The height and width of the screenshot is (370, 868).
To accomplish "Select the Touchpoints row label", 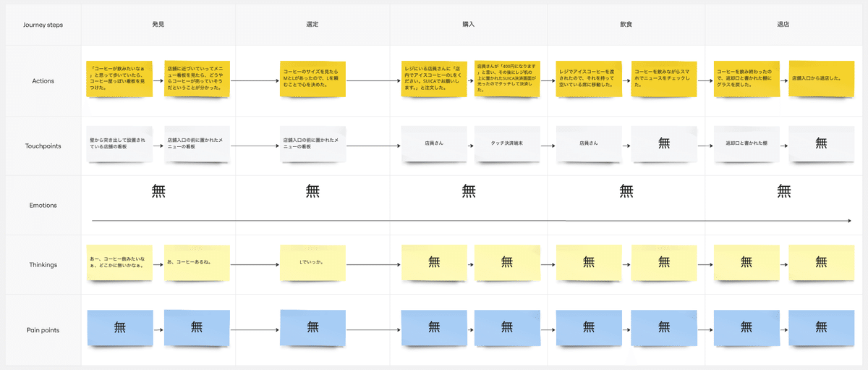I will (43, 146).
